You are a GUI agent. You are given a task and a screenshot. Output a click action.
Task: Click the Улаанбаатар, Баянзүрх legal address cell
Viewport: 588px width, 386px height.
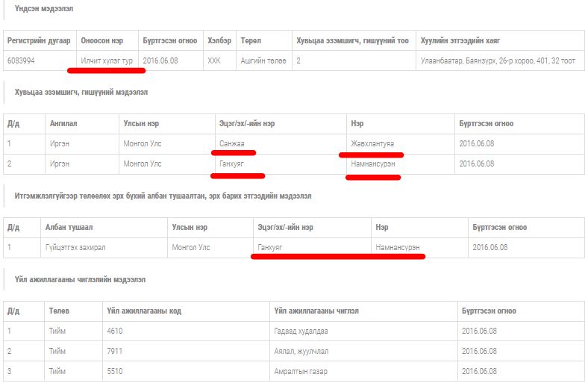498,60
